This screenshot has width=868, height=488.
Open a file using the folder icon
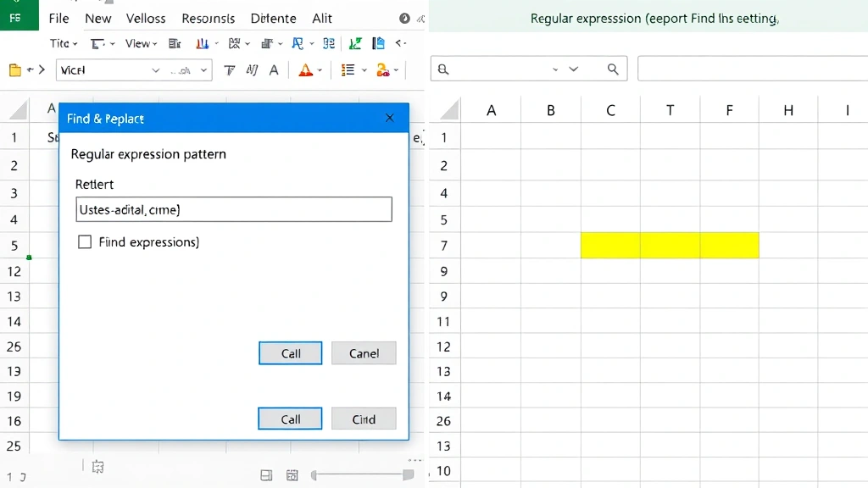click(14, 69)
